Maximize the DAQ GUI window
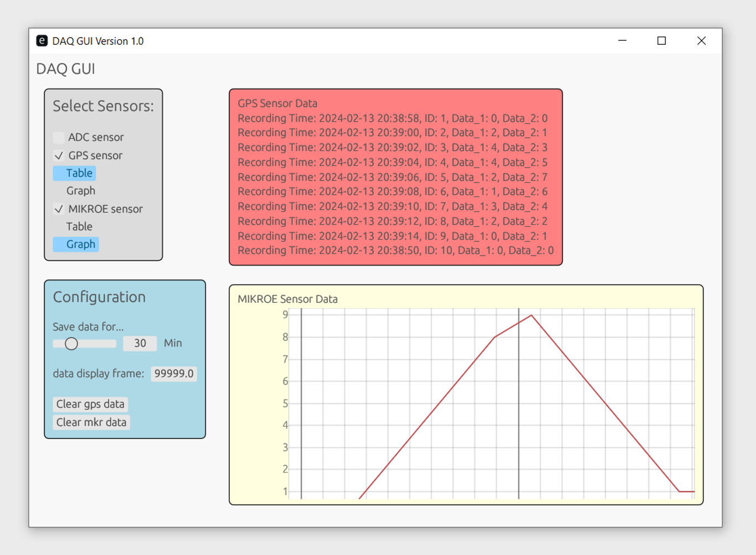 tap(661, 41)
